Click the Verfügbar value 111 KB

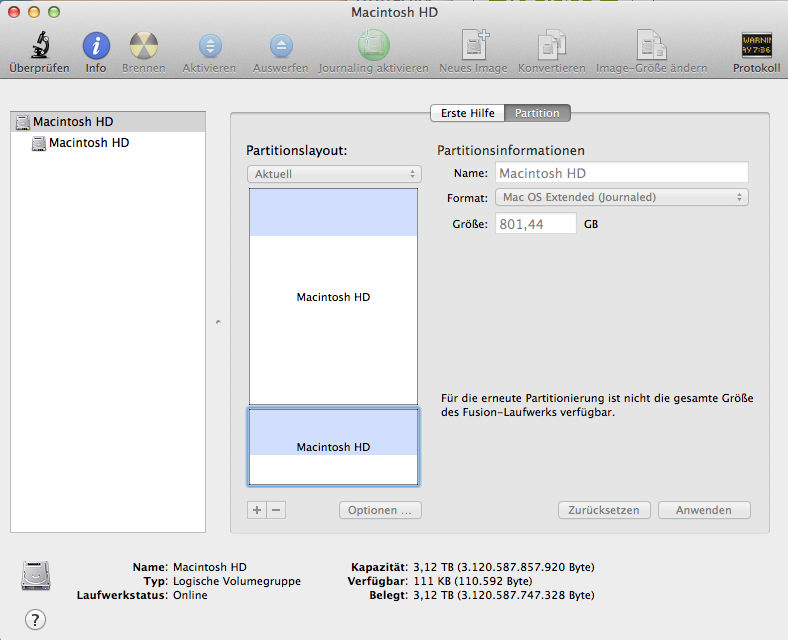(472, 581)
